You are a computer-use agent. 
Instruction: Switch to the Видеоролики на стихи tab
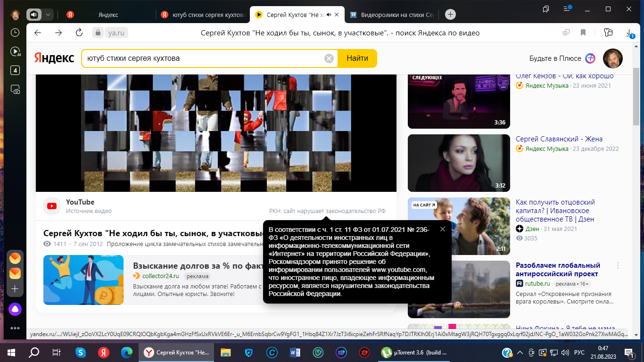coord(391,15)
